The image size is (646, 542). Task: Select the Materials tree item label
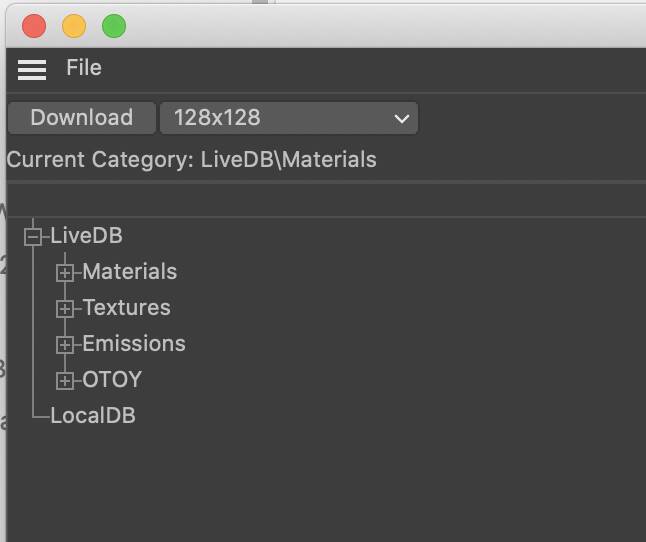pos(129,272)
